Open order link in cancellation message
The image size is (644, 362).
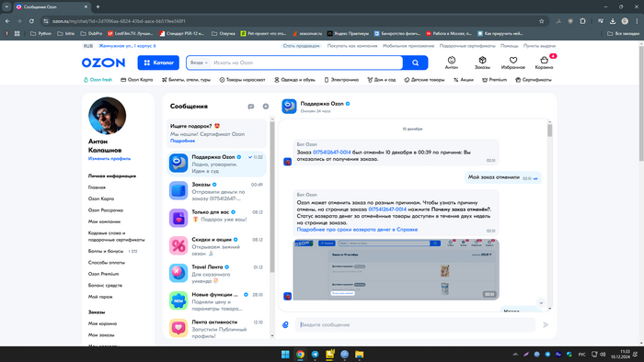pyautogui.click(x=332, y=153)
